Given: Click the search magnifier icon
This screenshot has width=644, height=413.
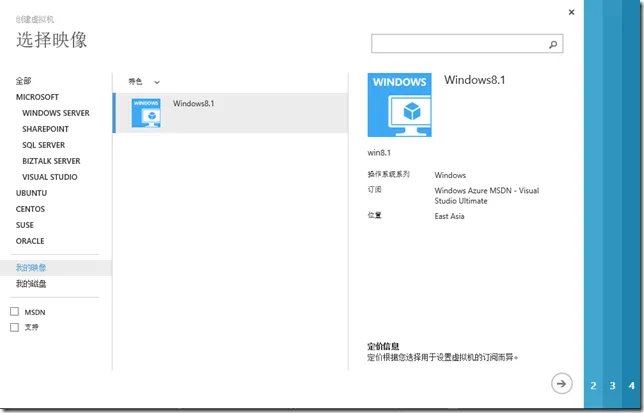Looking at the screenshot, I should coord(553,44).
